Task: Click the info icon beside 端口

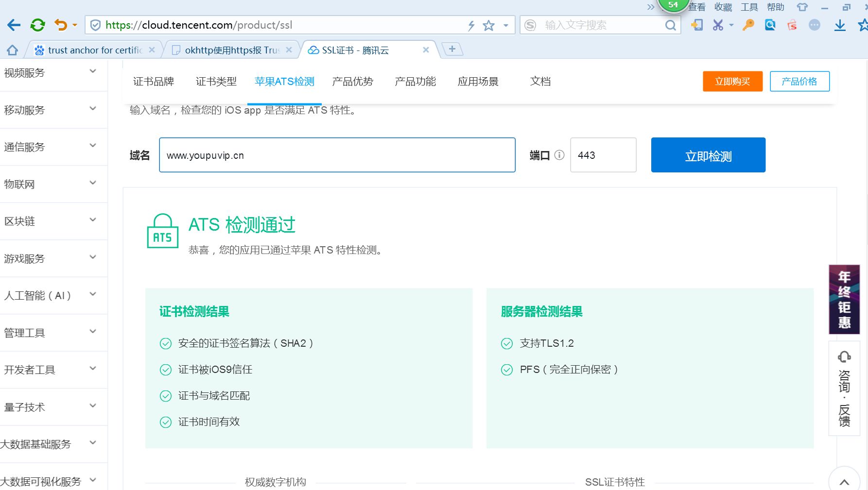Action: click(559, 155)
